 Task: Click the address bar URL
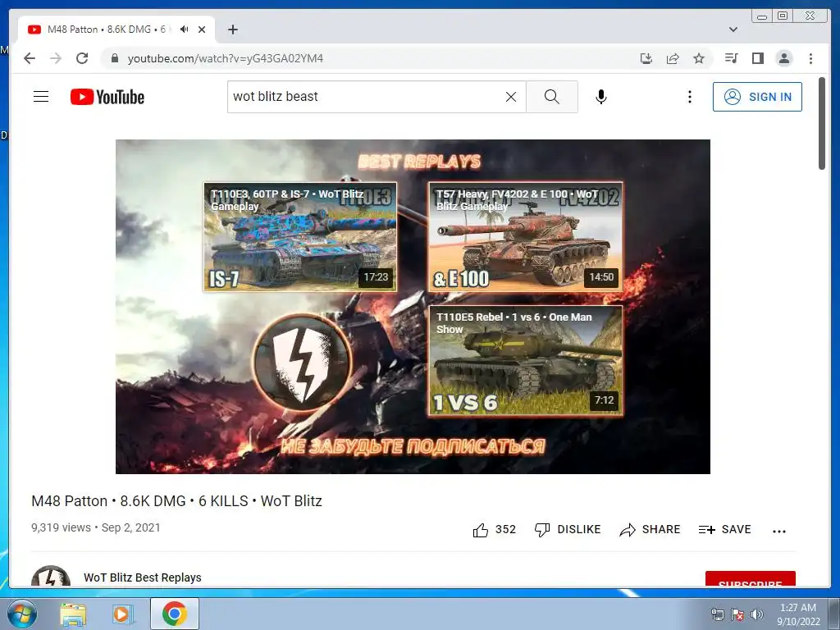(x=225, y=58)
